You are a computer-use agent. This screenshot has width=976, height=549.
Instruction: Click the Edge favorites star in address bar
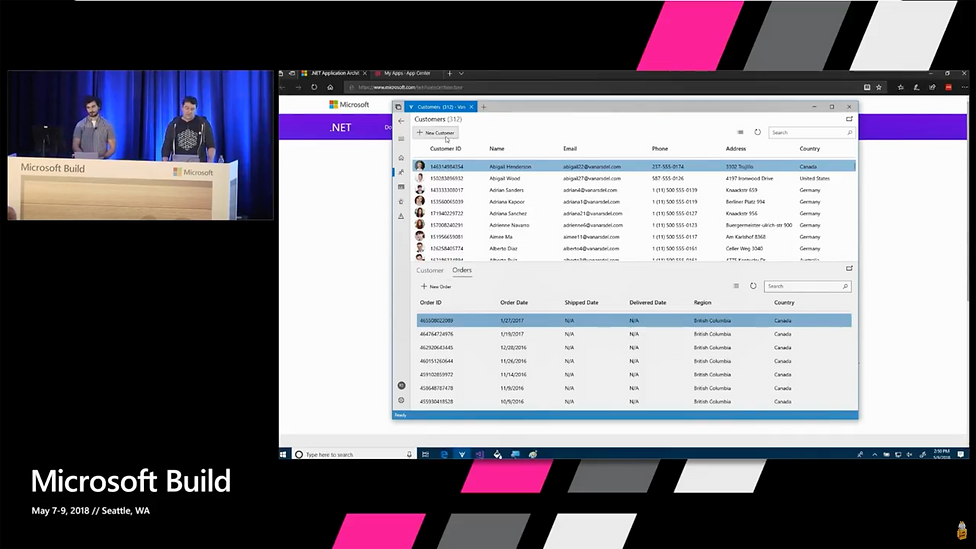[879, 87]
